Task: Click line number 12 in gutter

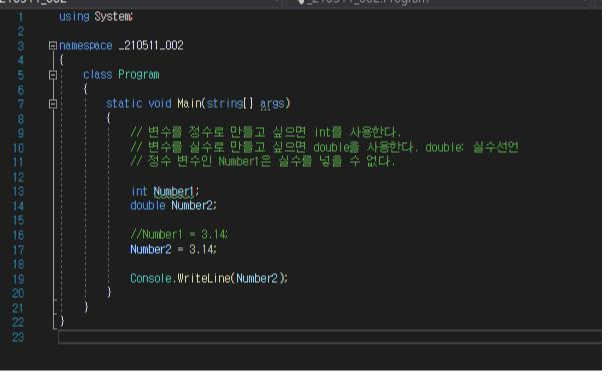Action: point(18,177)
